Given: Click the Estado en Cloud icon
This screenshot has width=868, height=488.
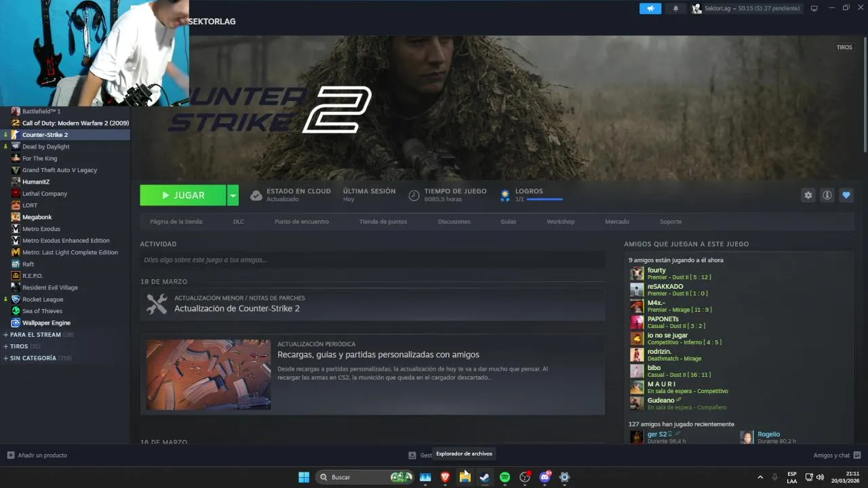Looking at the screenshot, I should tap(256, 196).
